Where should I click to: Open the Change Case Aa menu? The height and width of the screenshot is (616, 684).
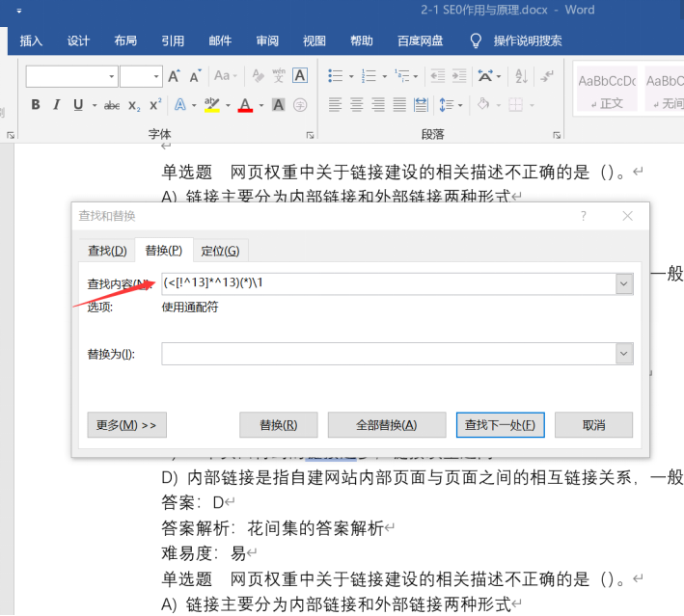225,76
